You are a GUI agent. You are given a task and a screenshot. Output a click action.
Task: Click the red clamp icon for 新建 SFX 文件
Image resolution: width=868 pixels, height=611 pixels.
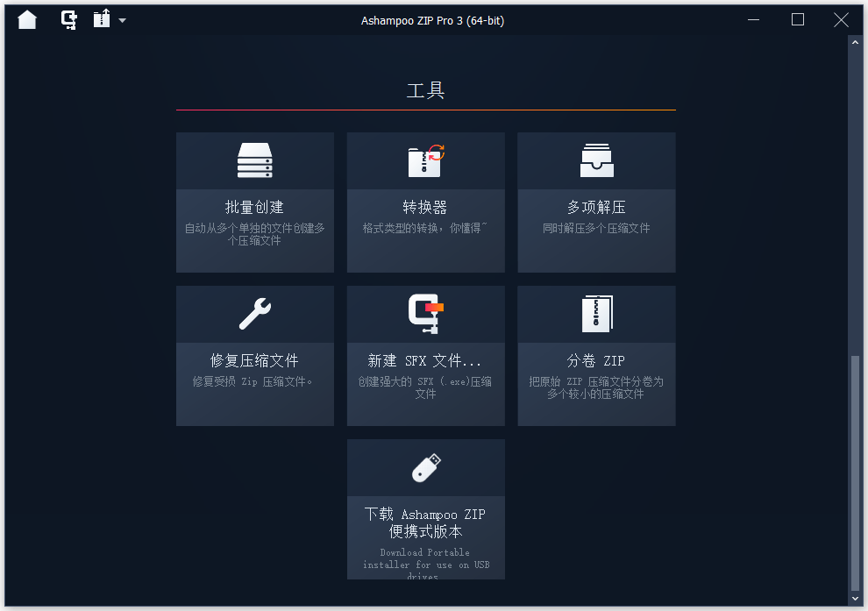(426, 314)
